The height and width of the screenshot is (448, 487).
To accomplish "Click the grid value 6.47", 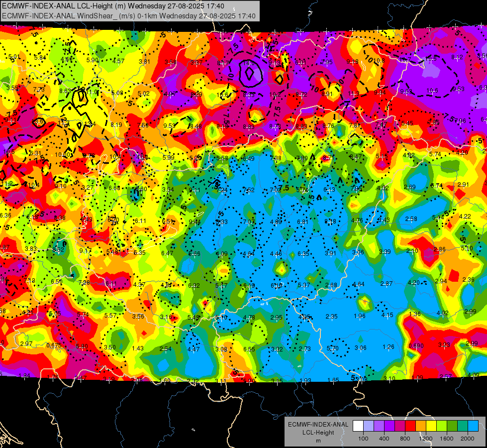I will point(167,253).
